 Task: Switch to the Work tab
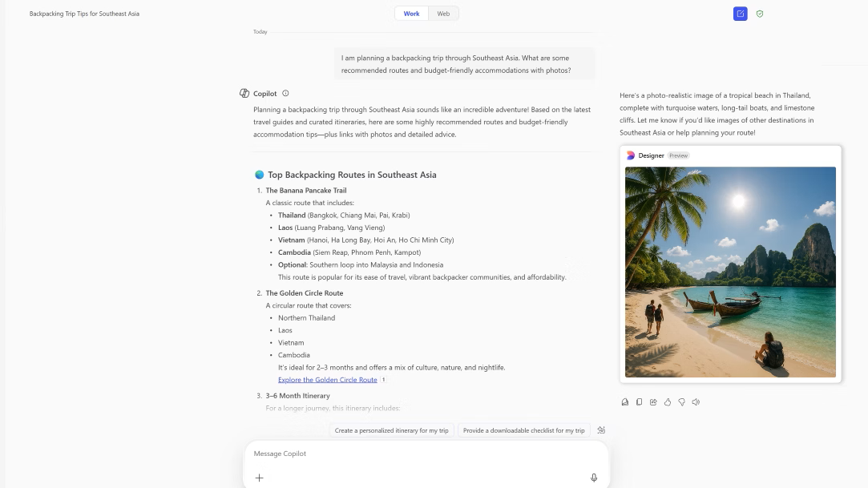pos(411,14)
